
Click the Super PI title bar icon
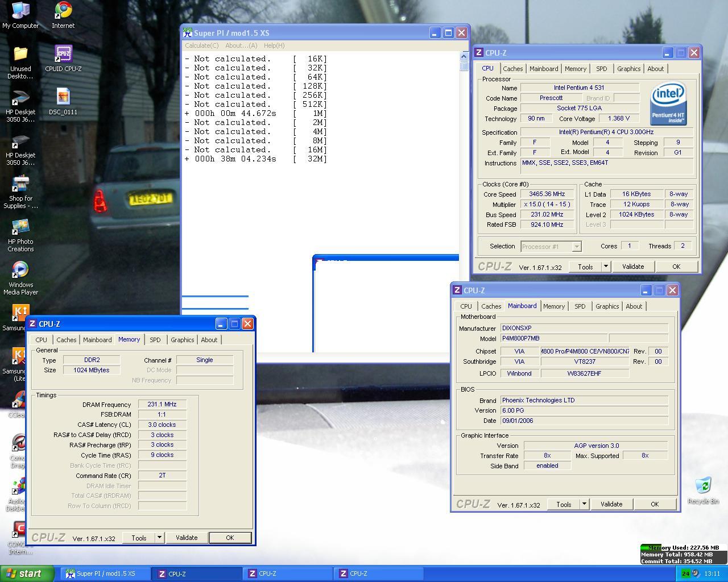pyautogui.click(x=188, y=32)
